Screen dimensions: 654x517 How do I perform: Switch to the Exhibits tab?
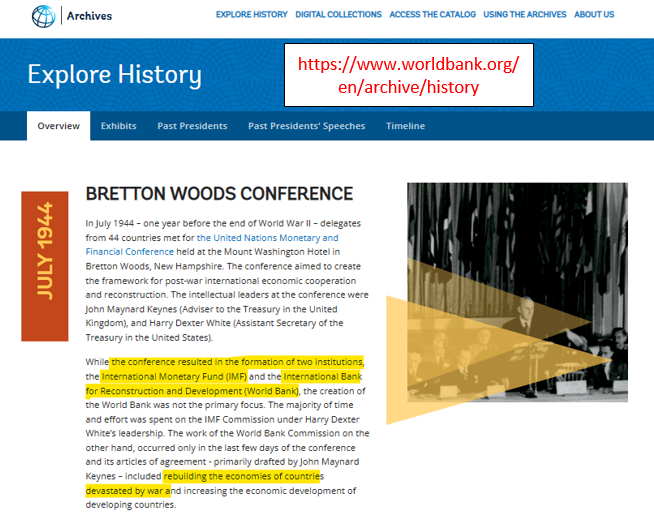(x=118, y=126)
